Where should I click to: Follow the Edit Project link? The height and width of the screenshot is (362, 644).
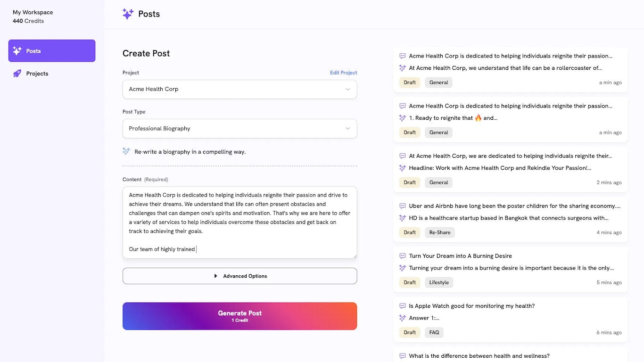(343, 73)
